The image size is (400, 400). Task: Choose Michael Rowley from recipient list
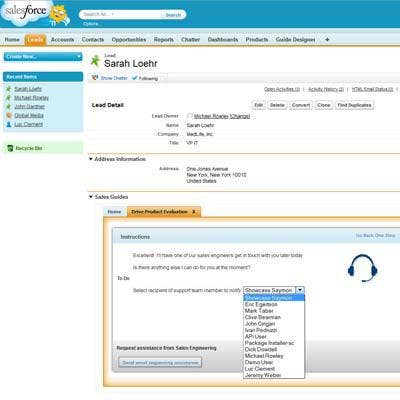tap(264, 356)
